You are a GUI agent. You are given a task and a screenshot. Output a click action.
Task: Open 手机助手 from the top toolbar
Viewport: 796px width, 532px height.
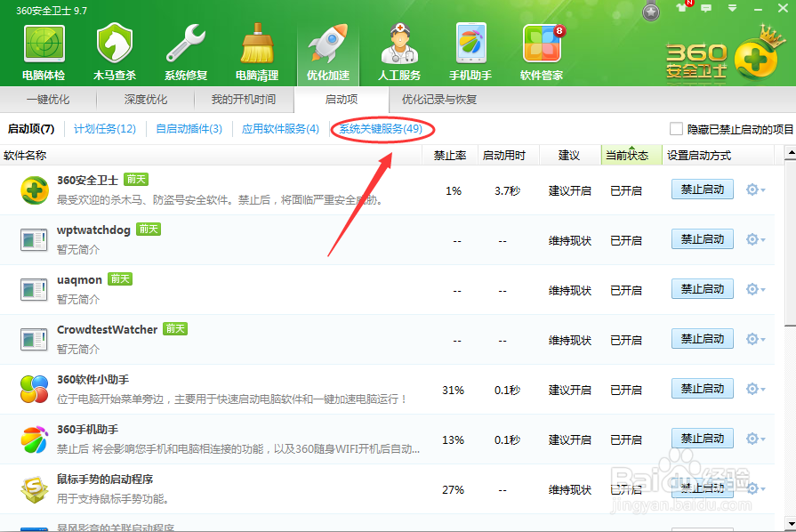(470, 49)
